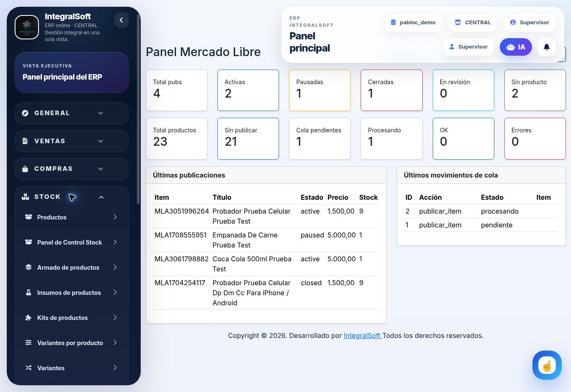
Task: Click the En revisión stat card
Action: point(463,90)
